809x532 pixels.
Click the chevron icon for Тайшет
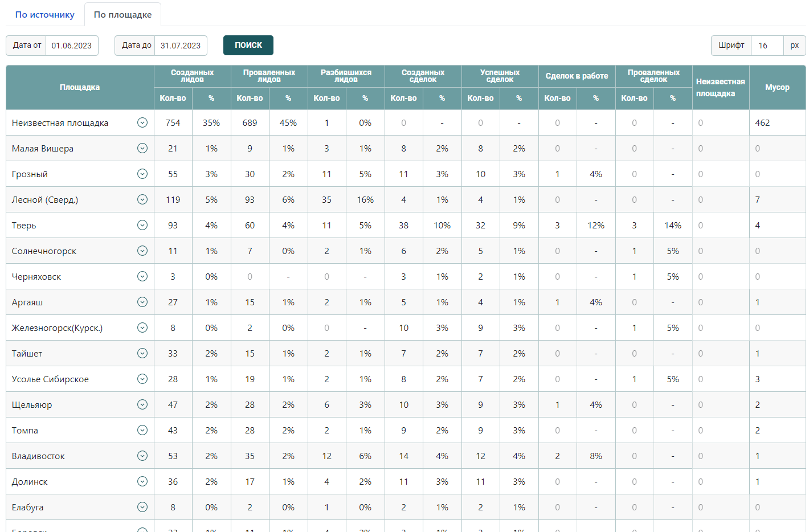click(142, 353)
